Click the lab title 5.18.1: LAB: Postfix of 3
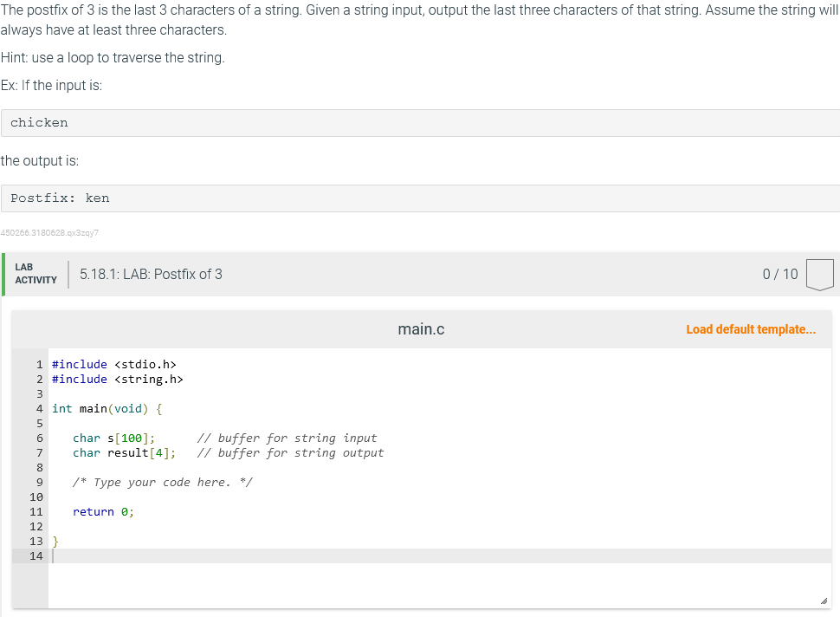 pos(152,274)
